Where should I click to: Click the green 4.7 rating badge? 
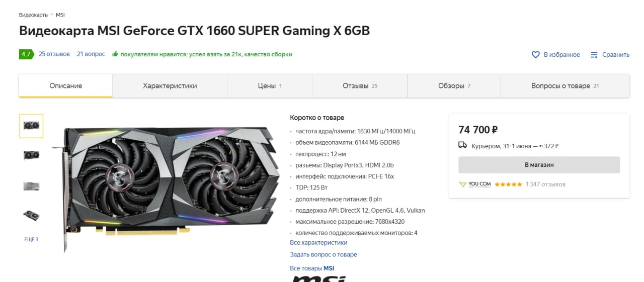(26, 54)
